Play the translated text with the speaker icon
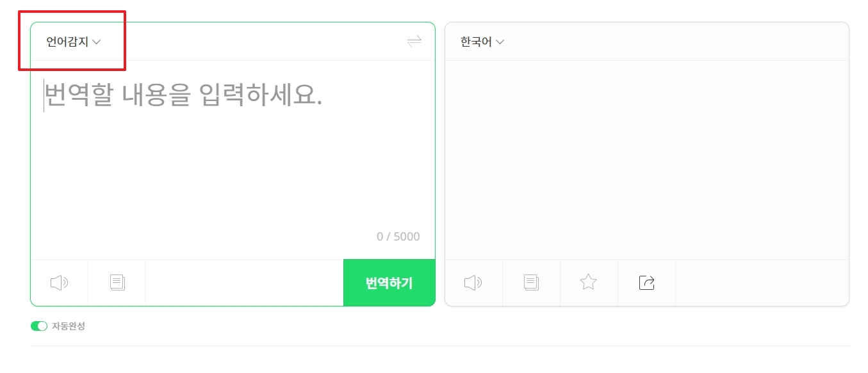Image resolution: width=868 pixels, height=373 pixels. point(473,282)
